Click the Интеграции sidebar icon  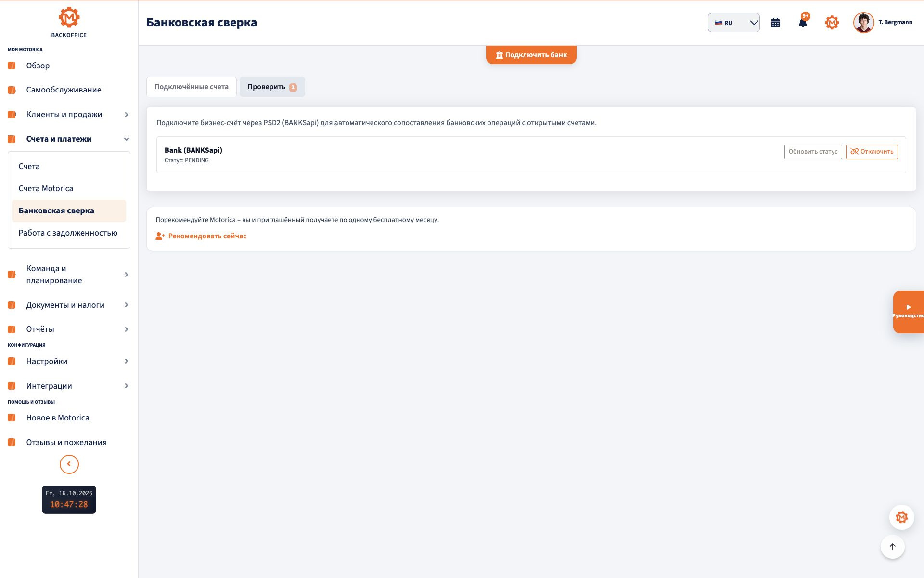click(12, 386)
